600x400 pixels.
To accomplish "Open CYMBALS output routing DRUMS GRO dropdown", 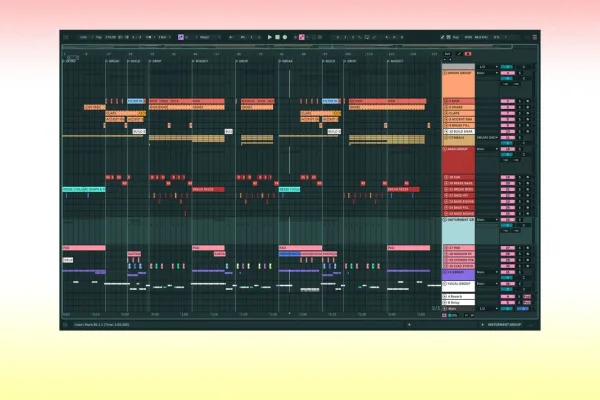I will [487, 138].
